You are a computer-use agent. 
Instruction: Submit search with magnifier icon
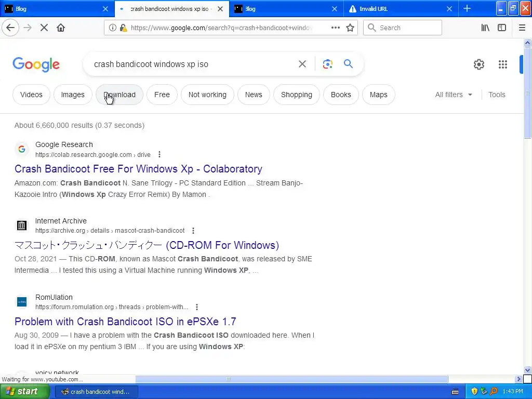[348, 63]
